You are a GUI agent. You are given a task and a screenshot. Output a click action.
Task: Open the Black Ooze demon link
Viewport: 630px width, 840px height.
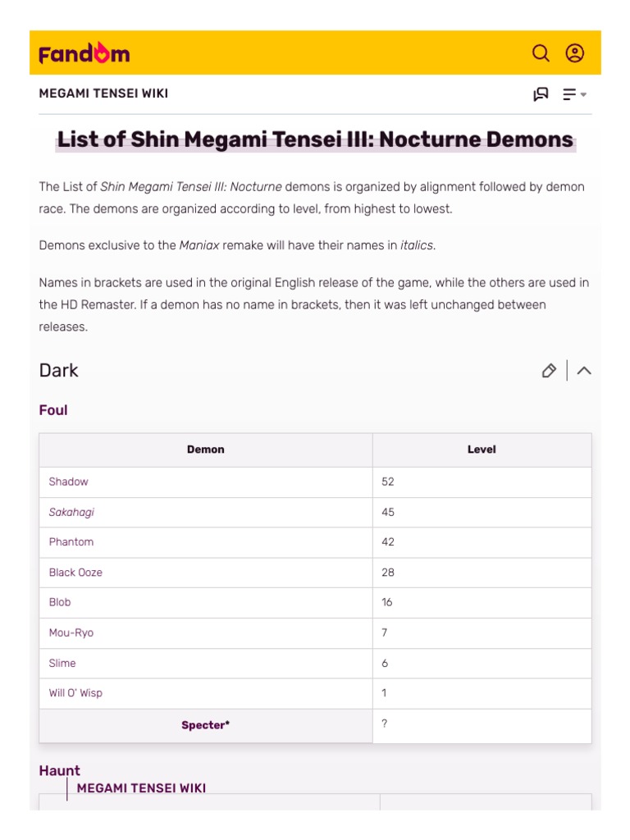(75, 573)
